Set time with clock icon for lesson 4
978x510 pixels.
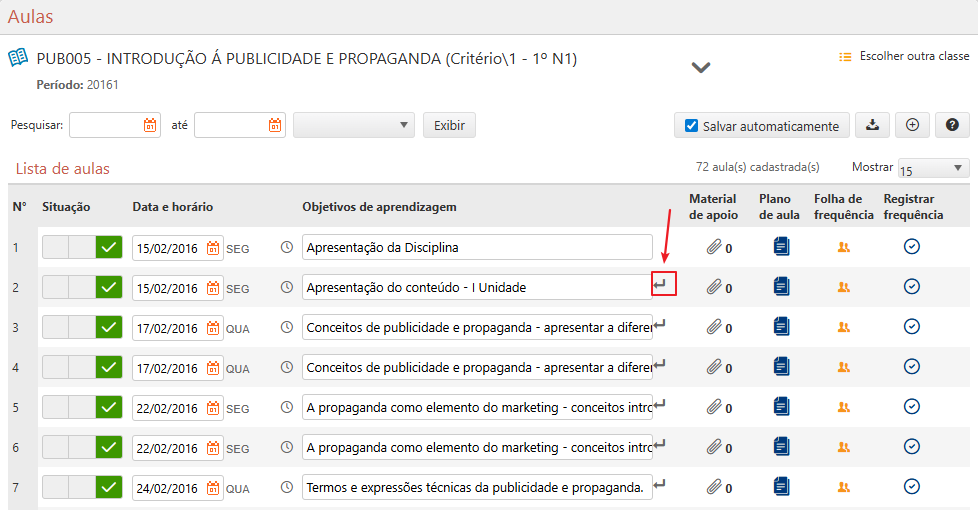[287, 367]
